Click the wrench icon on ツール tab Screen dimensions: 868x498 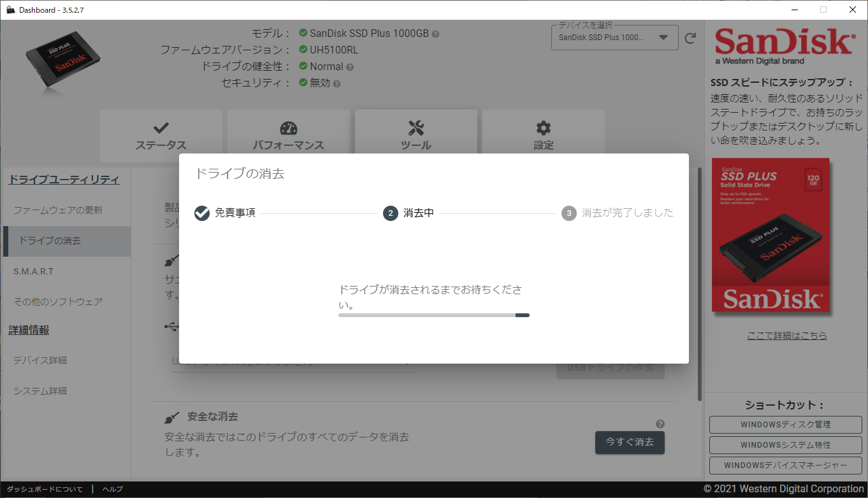[416, 127]
